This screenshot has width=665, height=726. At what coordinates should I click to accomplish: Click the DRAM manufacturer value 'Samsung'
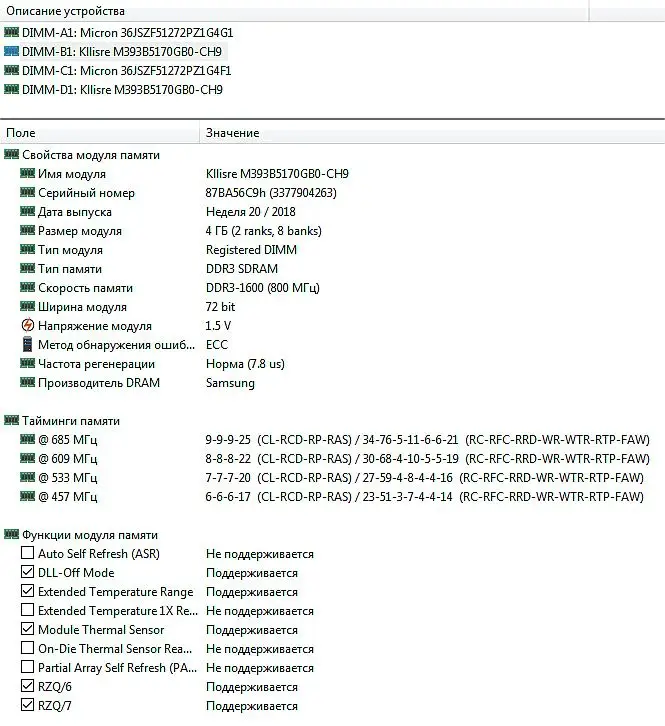pyautogui.click(x=230, y=382)
